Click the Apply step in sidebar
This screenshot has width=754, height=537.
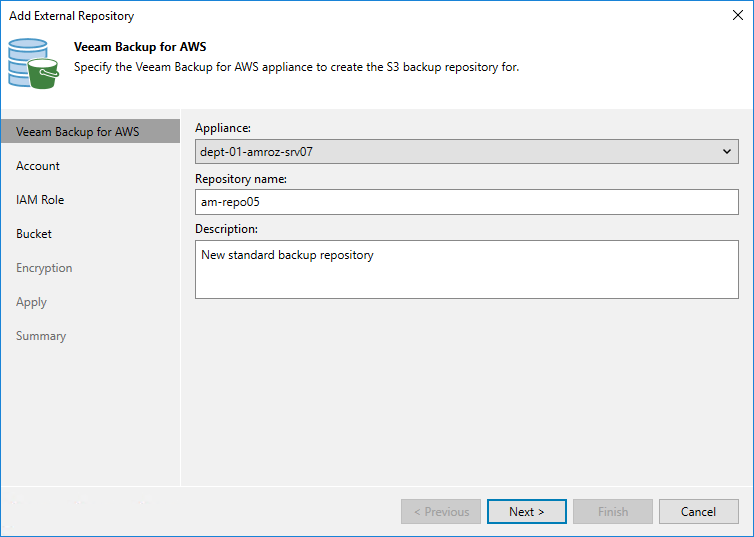click(x=32, y=302)
